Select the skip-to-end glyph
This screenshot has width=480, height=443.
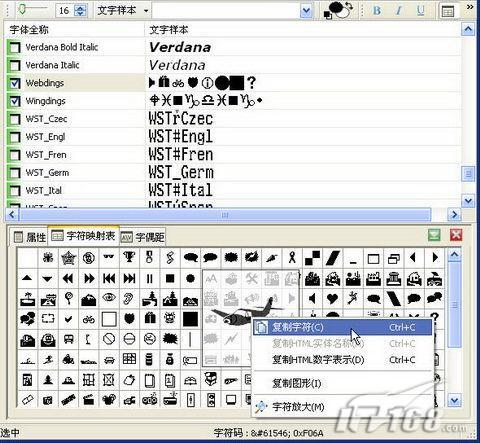tap(129, 278)
